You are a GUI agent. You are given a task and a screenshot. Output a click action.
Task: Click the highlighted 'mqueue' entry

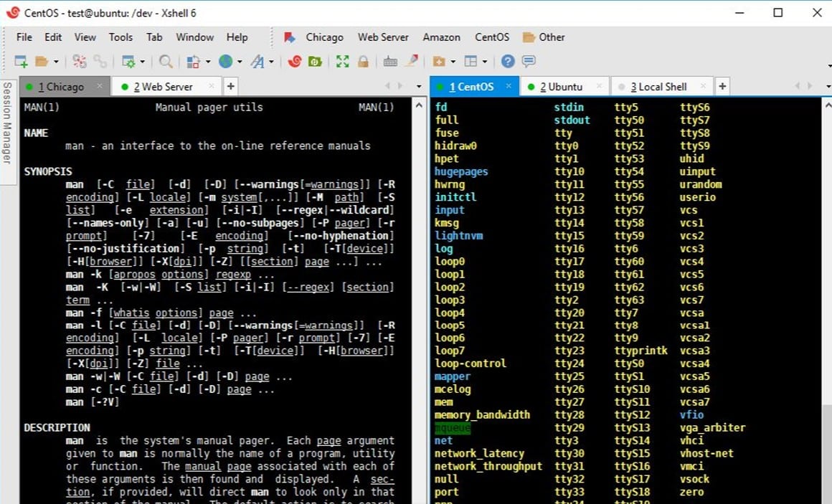tap(452, 427)
